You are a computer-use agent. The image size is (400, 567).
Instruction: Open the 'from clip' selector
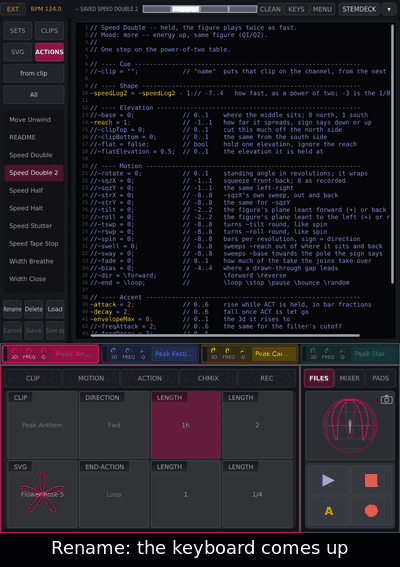coord(34,73)
